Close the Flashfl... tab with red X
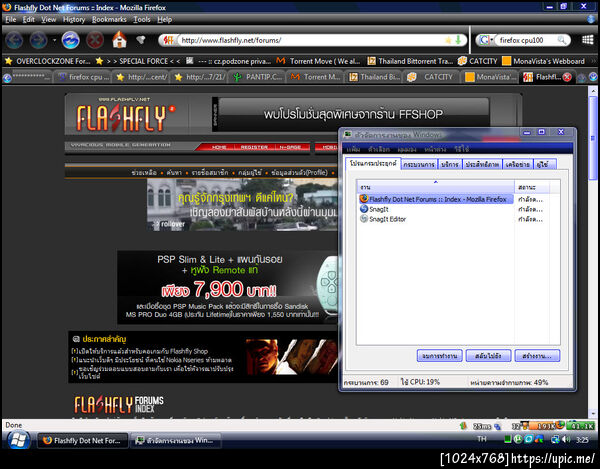 [x=567, y=77]
